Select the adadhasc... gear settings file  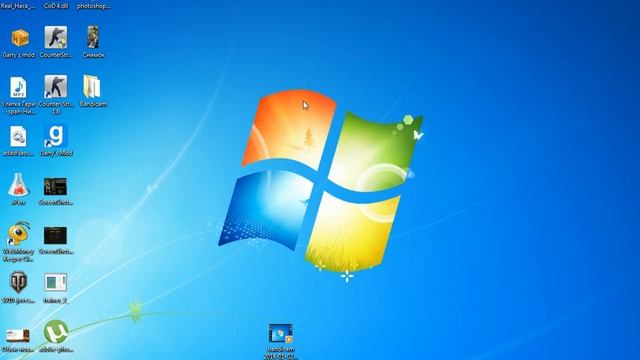point(18,136)
